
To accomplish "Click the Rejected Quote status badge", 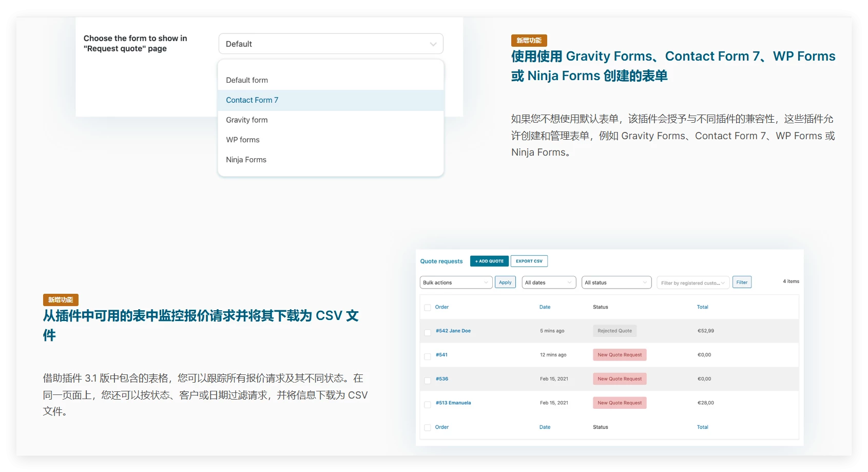I will point(614,331).
